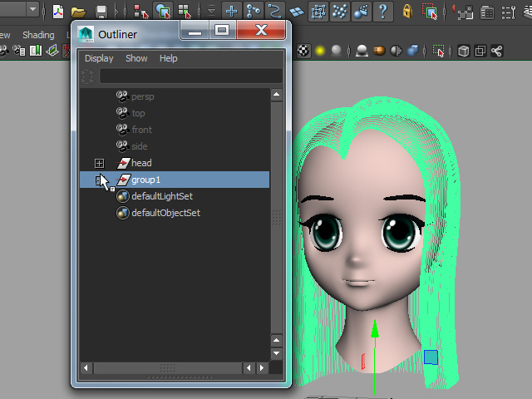Click the save scene floppy icon

tap(101, 12)
